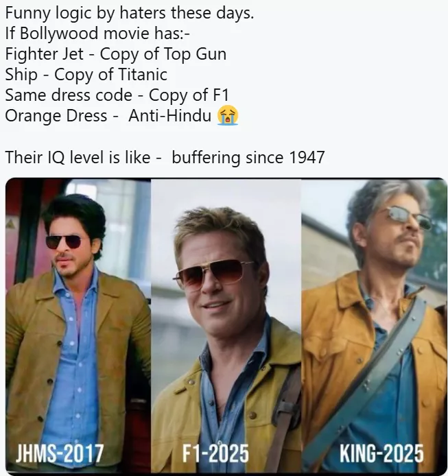Click the 'Orange Dress - Anti-Hindu' text
Viewport: 448px width, 476px height.
108,116
